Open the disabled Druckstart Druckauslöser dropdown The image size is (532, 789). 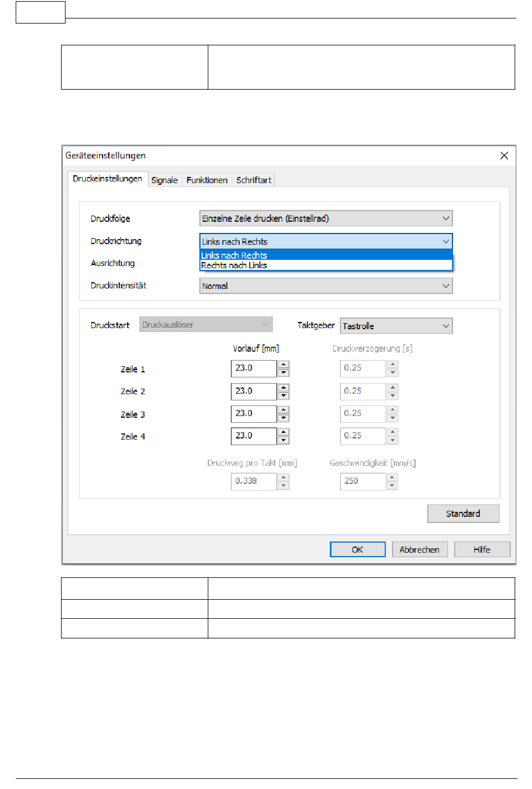tap(206, 324)
